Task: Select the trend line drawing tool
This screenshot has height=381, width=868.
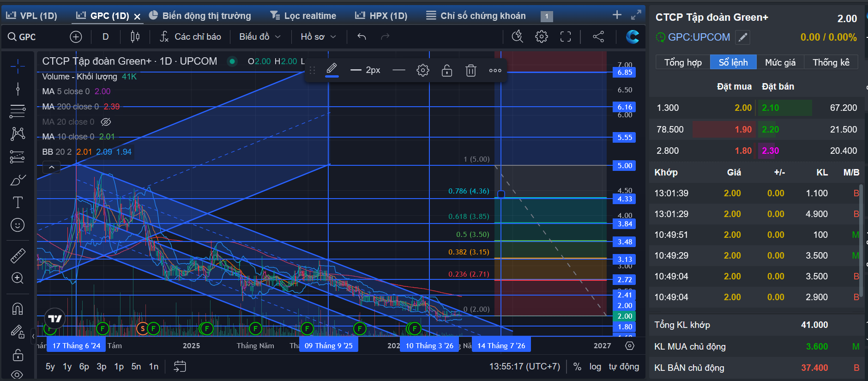Action: coord(18,89)
